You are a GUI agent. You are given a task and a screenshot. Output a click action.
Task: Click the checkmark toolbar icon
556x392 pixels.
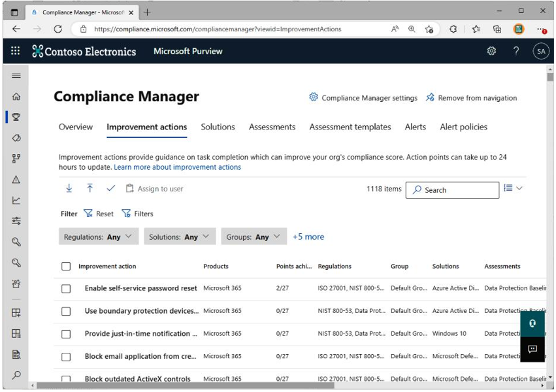(110, 188)
